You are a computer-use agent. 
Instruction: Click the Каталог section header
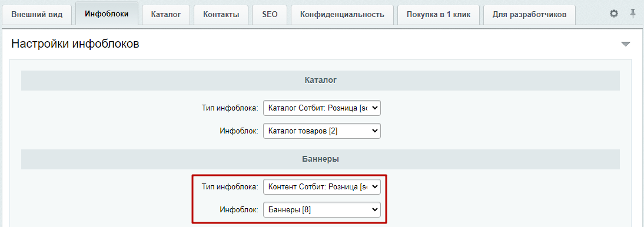(320, 81)
